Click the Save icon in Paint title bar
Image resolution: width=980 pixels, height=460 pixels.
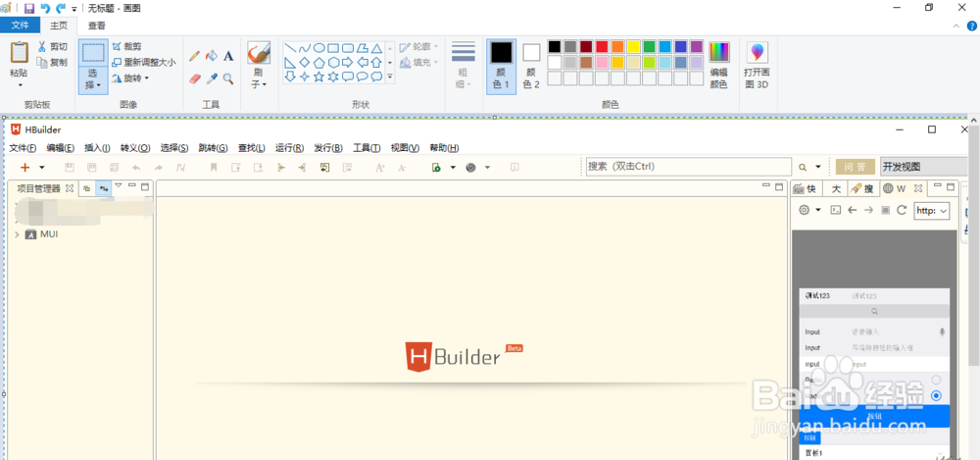click(x=28, y=8)
